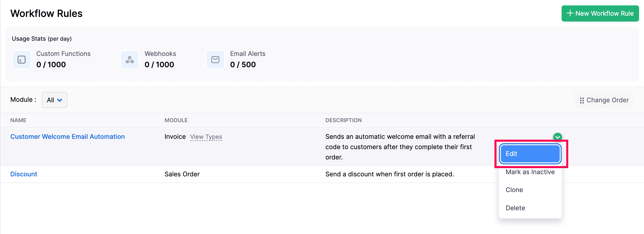Click the Email Alerts envelope icon
The width and height of the screenshot is (644, 234).
coord(215,60)
